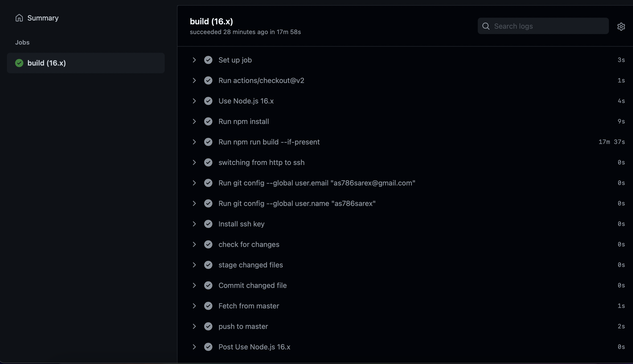Screen dimensions: 633x364
Task: Click the checkmark icon beside Set up job
Action: [x=208, y=60]
